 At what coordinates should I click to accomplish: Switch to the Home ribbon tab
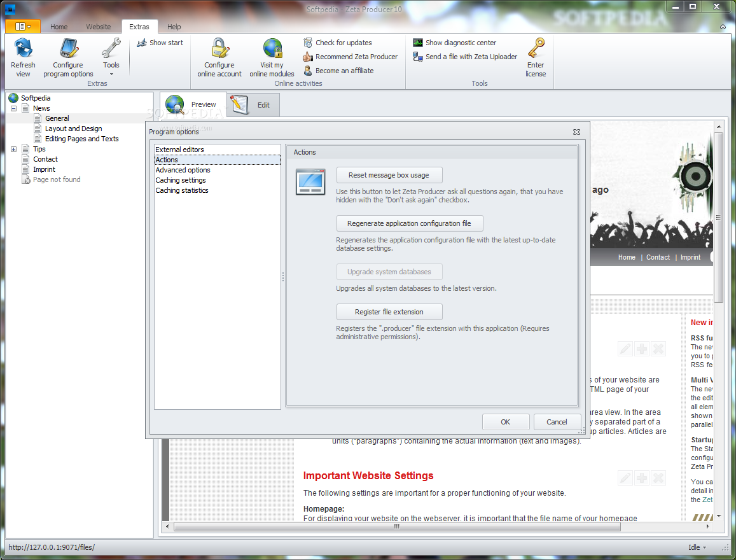[x=59, y=27]
